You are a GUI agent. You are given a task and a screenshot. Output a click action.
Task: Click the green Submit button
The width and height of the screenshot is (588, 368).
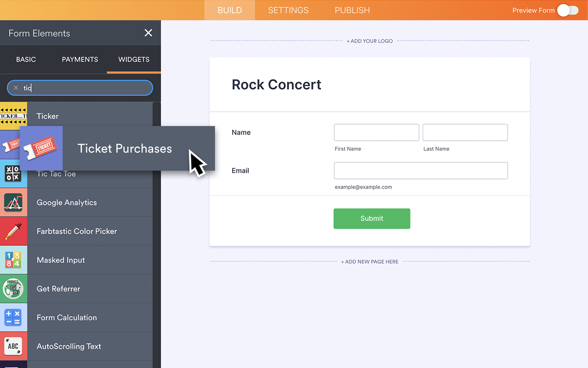(x=372, y=218)
